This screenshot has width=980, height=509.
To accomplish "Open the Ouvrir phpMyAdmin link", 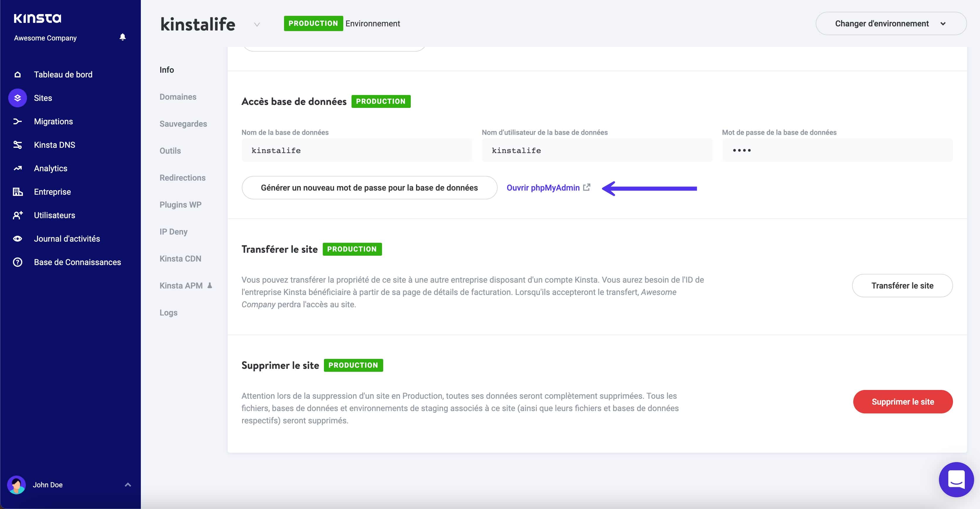I will pyautogui.click(x=543, y=188).
